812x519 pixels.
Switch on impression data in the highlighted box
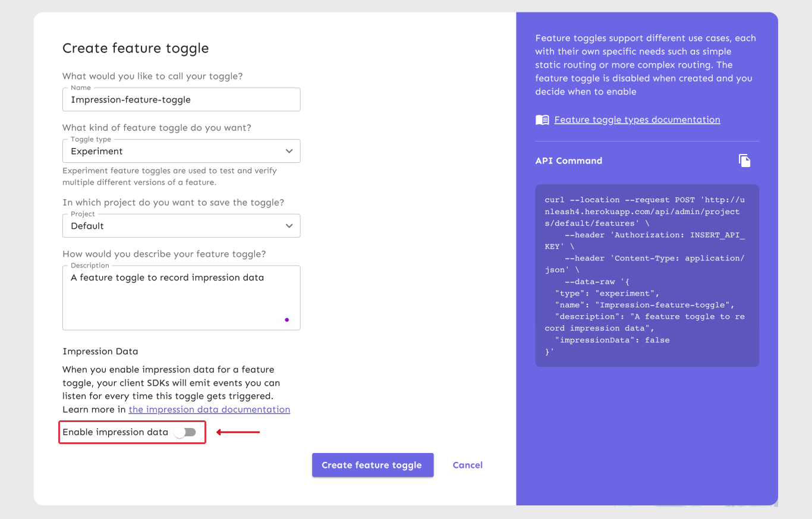[x=186, y=432]
